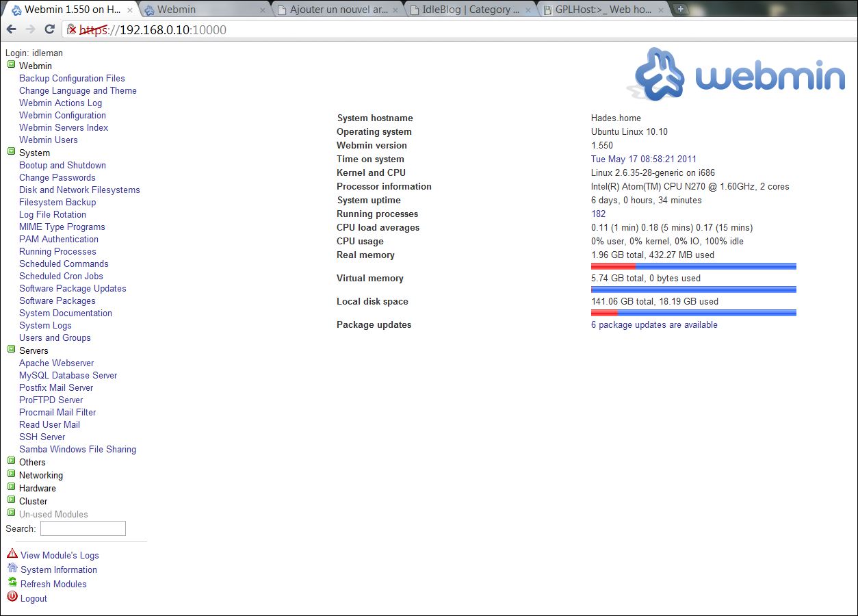Click inside the Search field
This screenshot has height=616, width=858.
[82, 528]
